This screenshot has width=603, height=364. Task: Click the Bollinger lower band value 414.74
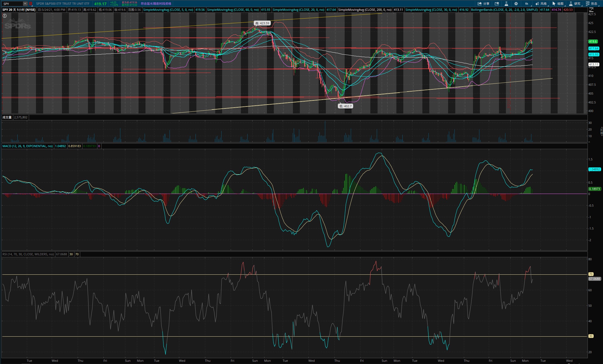click(x=556, y=10)
